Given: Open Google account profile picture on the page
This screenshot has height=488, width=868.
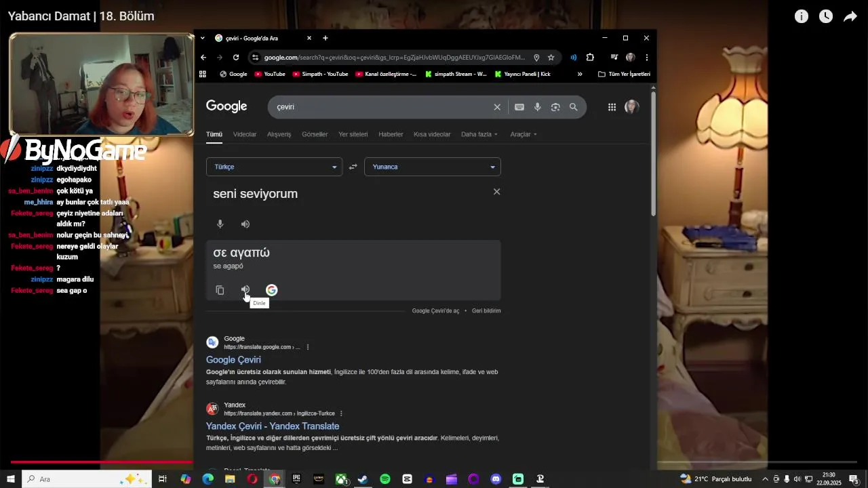Looking at the screenshot, I should pos(631,107).
